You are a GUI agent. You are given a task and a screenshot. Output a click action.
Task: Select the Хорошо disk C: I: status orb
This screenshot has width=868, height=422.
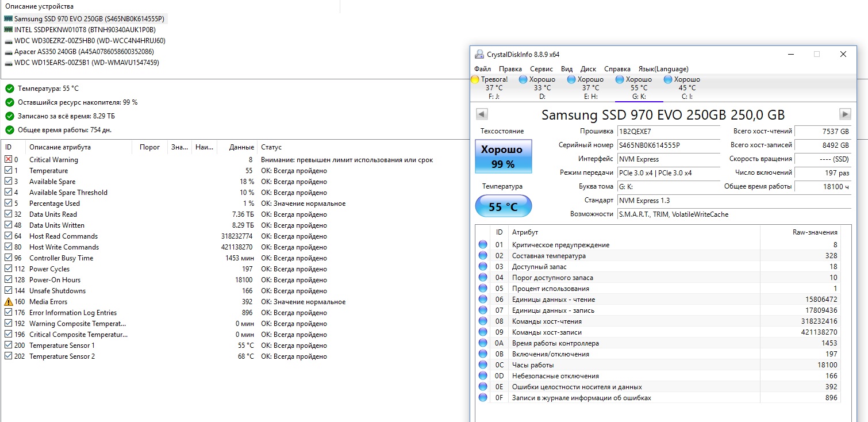[x=668, y=79]
